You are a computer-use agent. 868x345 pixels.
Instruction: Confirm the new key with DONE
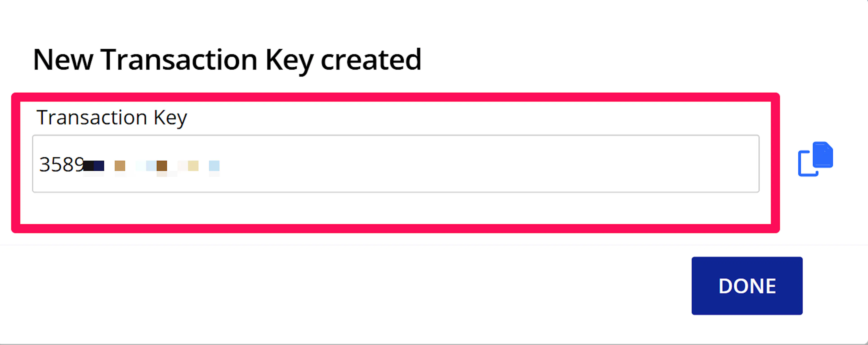click(x=747, y=286)
